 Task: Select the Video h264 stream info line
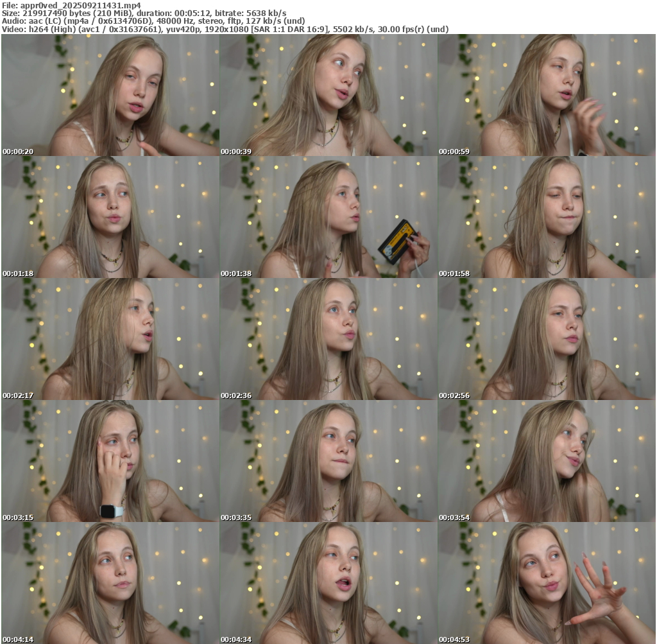[x=225, y=30]
